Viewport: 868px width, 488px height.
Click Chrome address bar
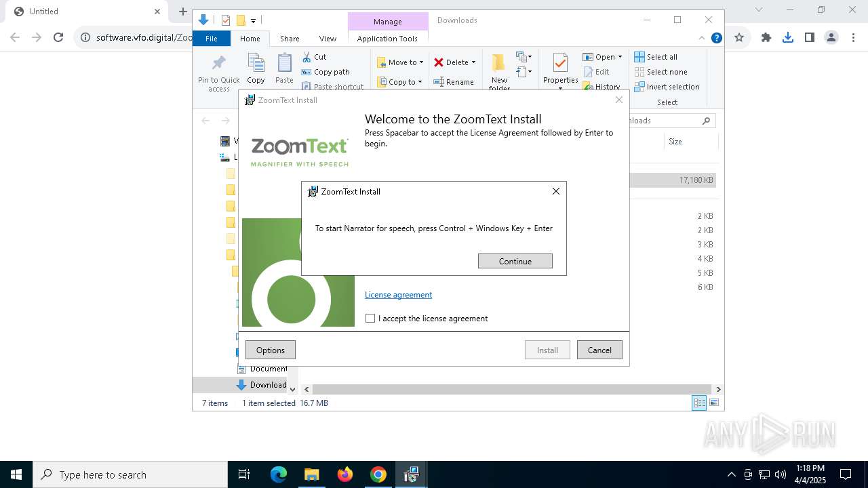[x=142, y=37]
